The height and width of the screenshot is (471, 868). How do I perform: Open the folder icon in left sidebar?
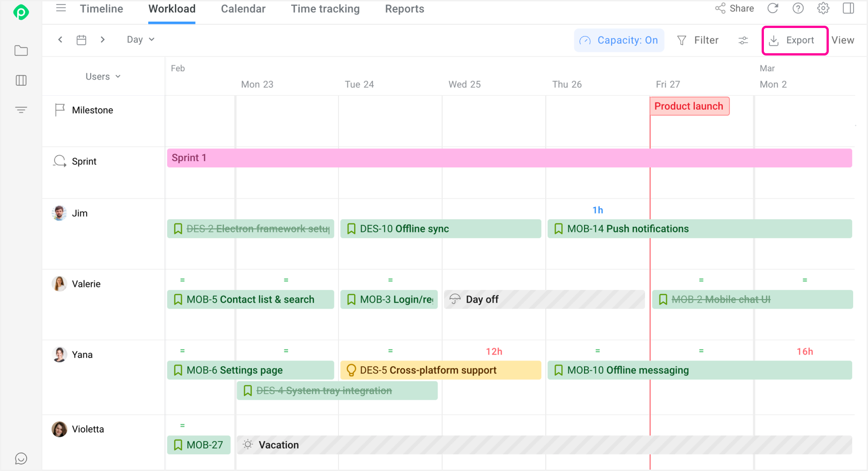[x=21, y=51]
